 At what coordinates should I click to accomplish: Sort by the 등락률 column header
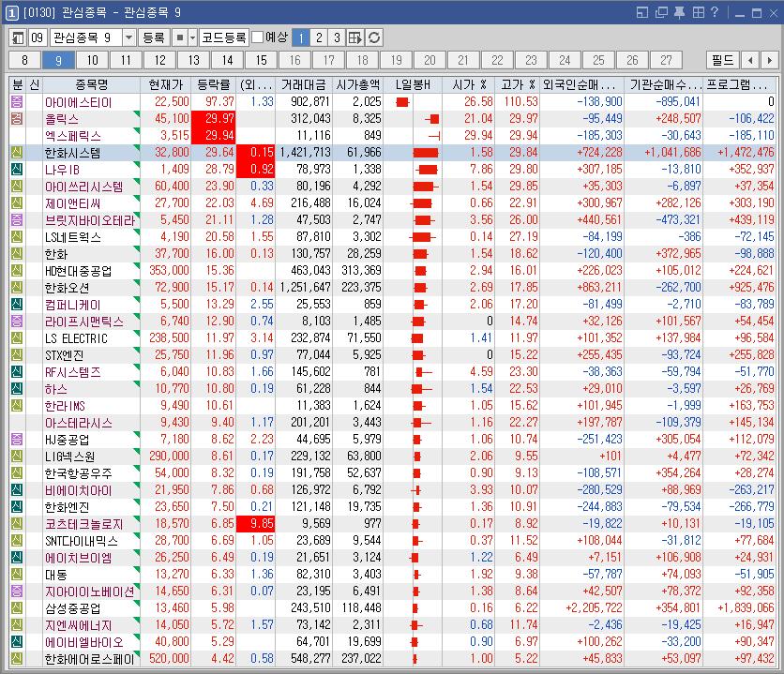[214, 85]
